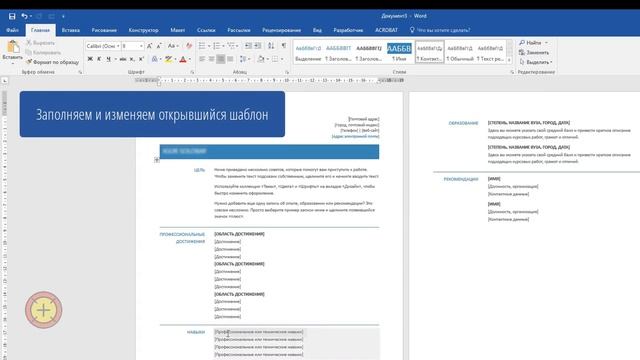
Task: Center align the text
Action: [x=211, y=59]
